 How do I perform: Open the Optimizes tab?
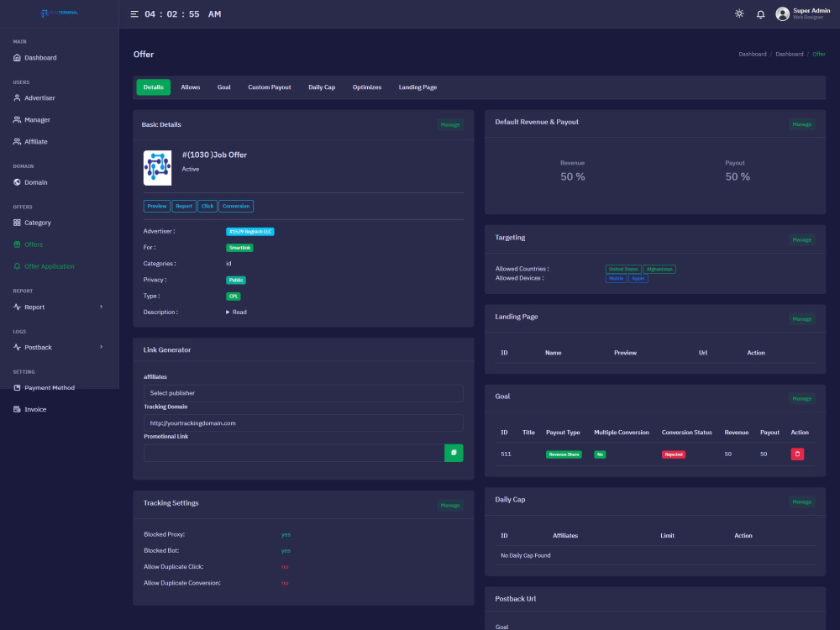pos(367,87)
